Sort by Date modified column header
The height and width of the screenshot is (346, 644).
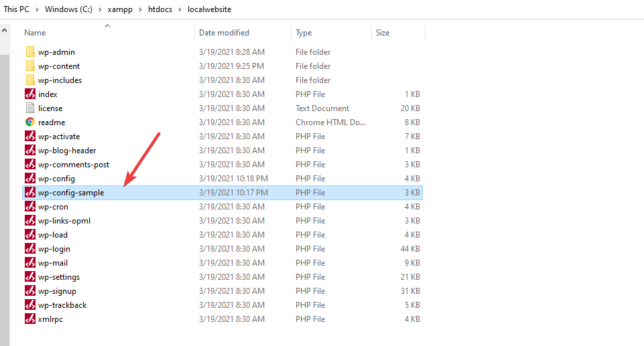pyautogui.click(x=224, y=32)
